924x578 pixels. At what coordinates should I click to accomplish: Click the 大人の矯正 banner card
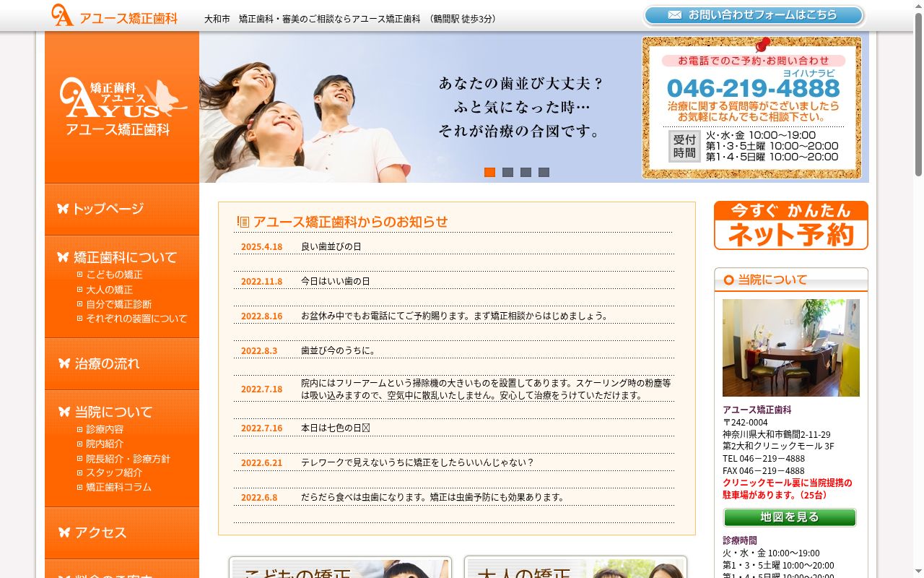575,567
